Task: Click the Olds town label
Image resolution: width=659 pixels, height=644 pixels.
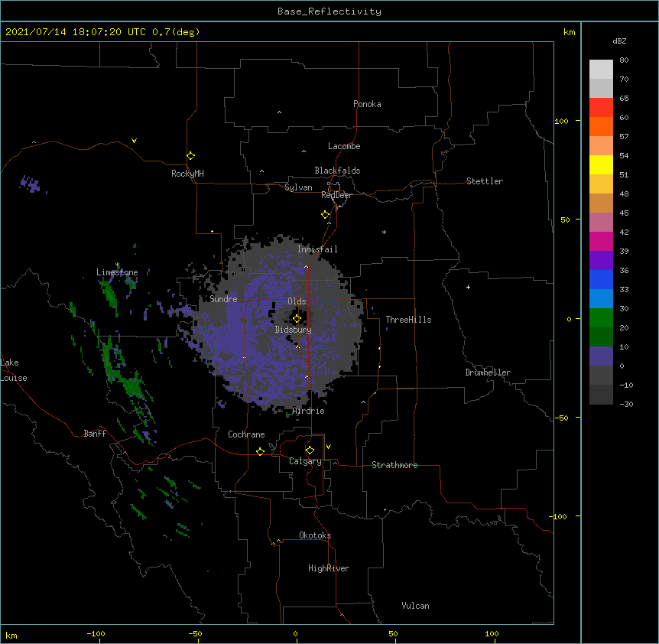Action: point(297,301)
